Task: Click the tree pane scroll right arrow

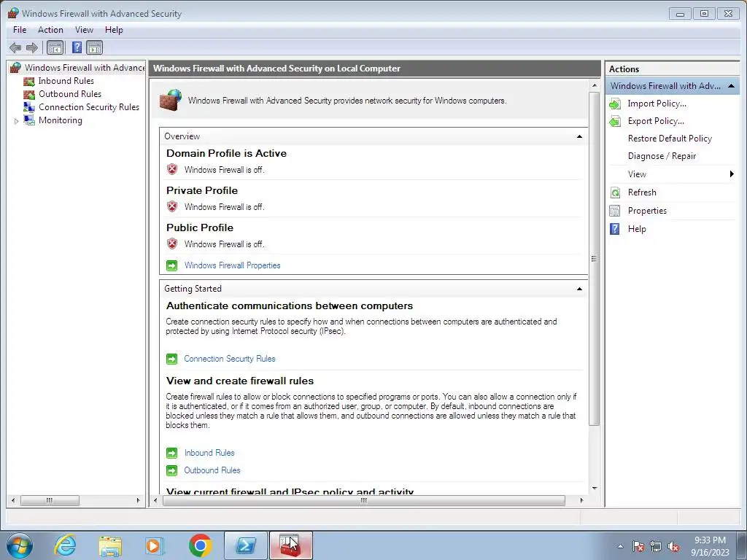Action: pos(138,500)
